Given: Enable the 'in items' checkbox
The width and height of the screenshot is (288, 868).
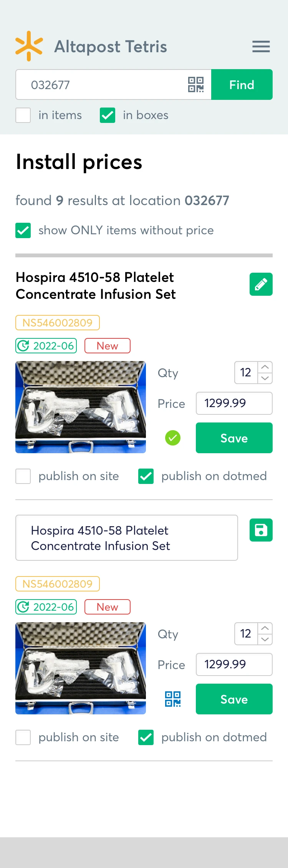Looking at the screenshot, I should [23, 115].
